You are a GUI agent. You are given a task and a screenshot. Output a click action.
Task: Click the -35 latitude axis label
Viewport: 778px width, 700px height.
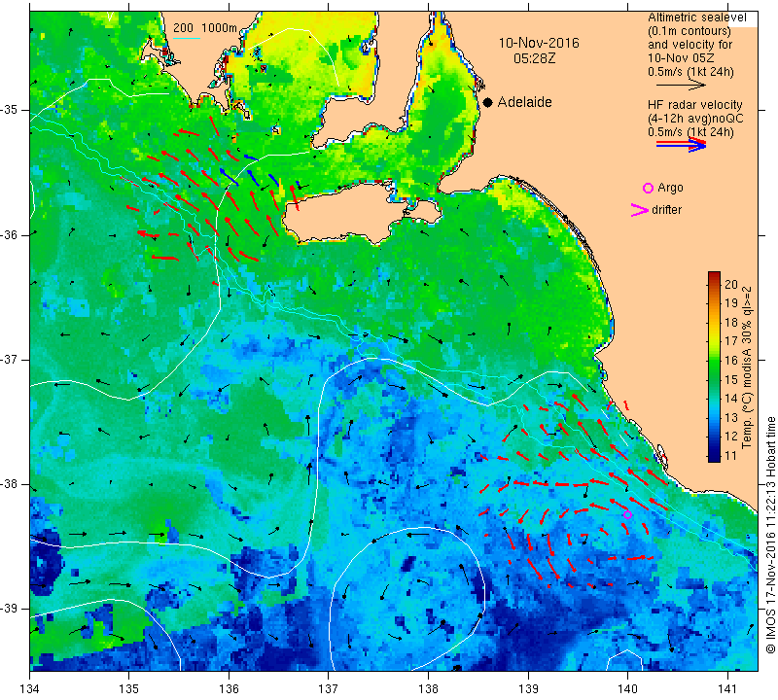(x=11, y=110)
